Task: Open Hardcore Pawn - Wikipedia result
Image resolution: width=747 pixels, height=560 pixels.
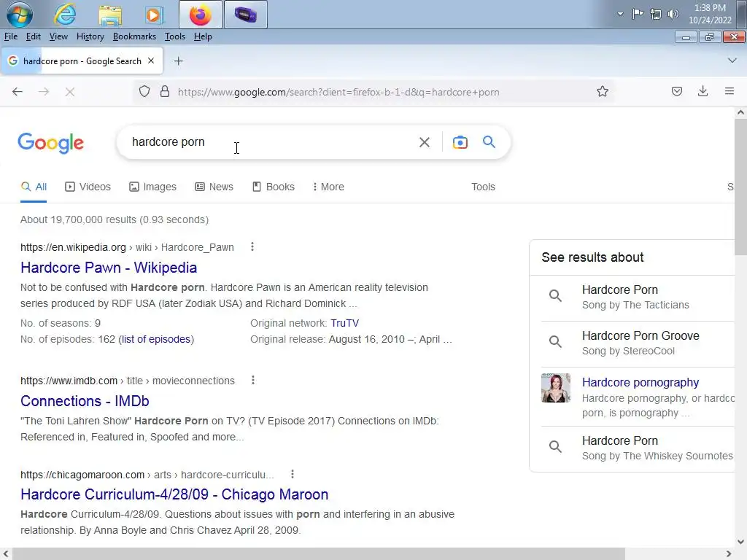Action: click(x=109, y=267)
